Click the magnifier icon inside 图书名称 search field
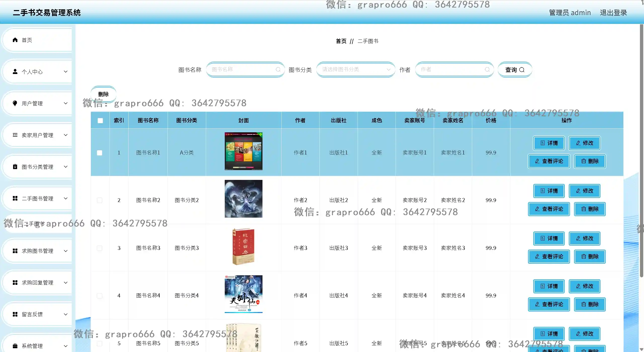The image size is (644, 352). (278, 69)
